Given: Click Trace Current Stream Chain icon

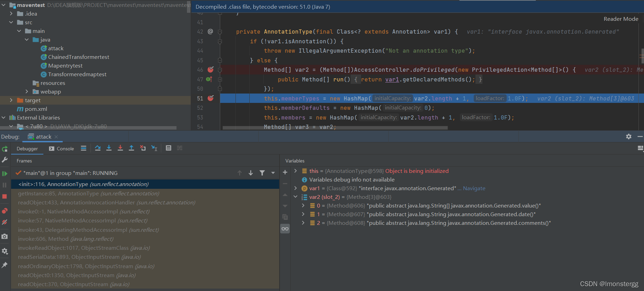Looking at the screenshot, I should click(180, 148).
